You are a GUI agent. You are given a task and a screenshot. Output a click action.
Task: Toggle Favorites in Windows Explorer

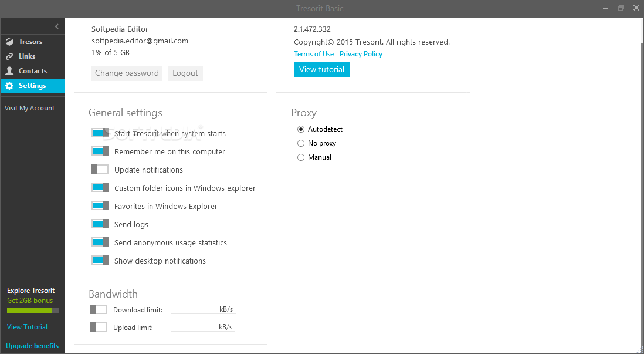[100, 205]
